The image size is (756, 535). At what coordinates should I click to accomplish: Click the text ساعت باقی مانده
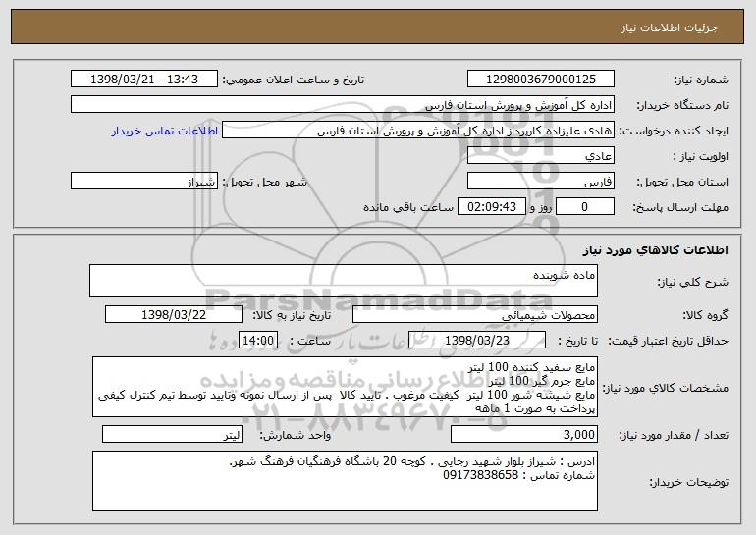408,207
